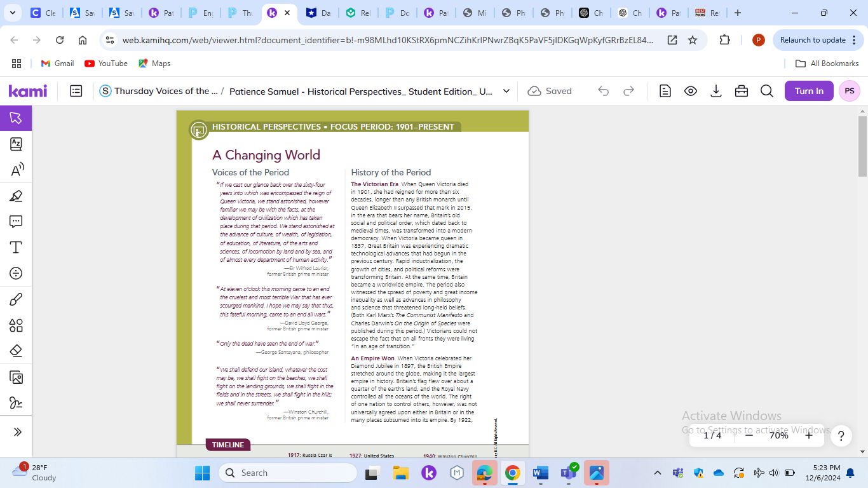The image size is (868, 488).
Task: Click the kami logo
Action: point(28,91)
